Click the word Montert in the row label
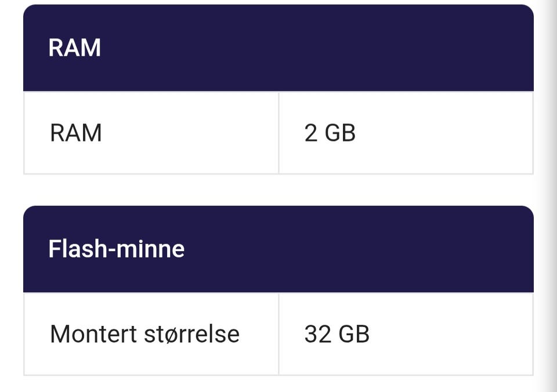This screenshot has height=392, width=557. point(93,335)
